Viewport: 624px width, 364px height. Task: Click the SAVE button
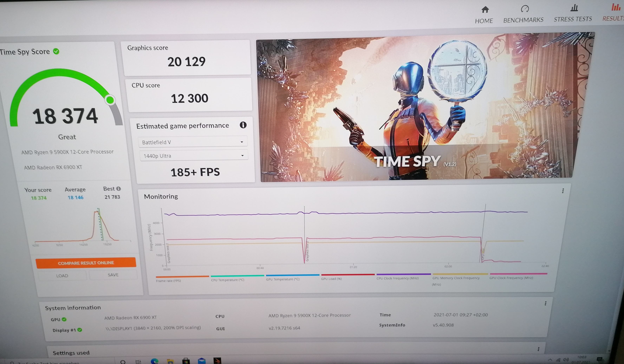pos(113,275)
